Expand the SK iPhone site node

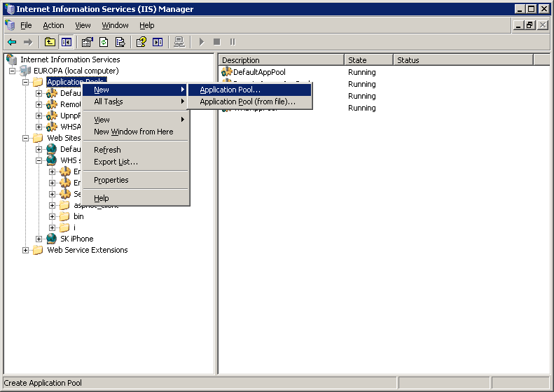coord(39,239)
